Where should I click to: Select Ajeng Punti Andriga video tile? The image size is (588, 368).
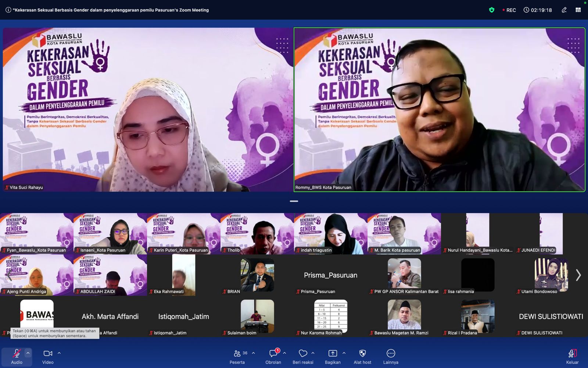pos(37,275)
